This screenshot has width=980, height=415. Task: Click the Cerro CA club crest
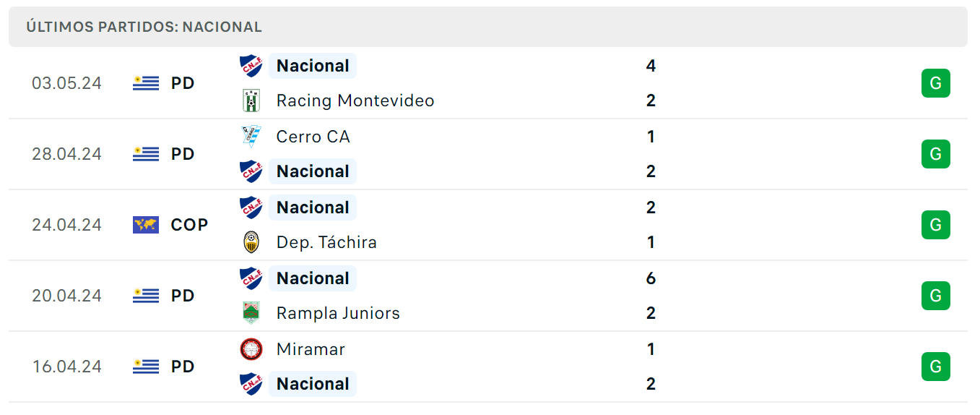(251, 137)
